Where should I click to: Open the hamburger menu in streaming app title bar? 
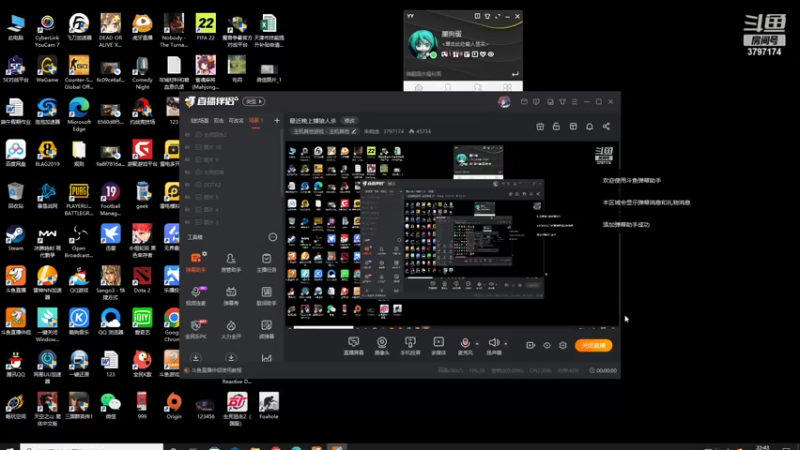574,102
